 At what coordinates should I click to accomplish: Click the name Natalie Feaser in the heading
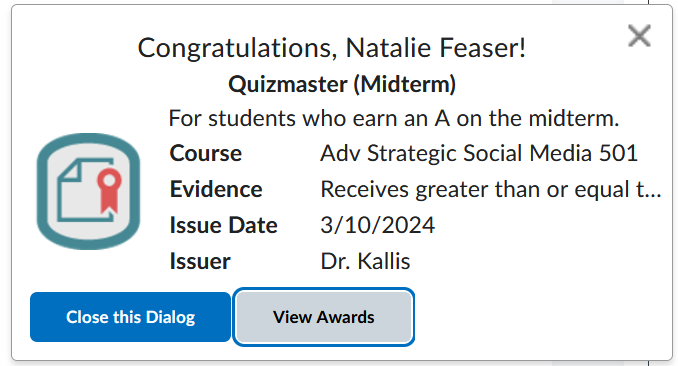[x=435, y=48]
